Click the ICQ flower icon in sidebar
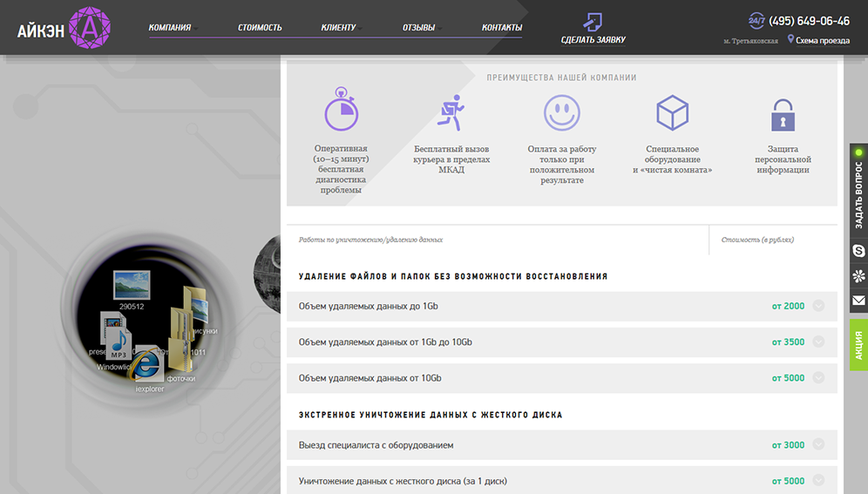Screen dimensions: 868x494 point(858,276)
